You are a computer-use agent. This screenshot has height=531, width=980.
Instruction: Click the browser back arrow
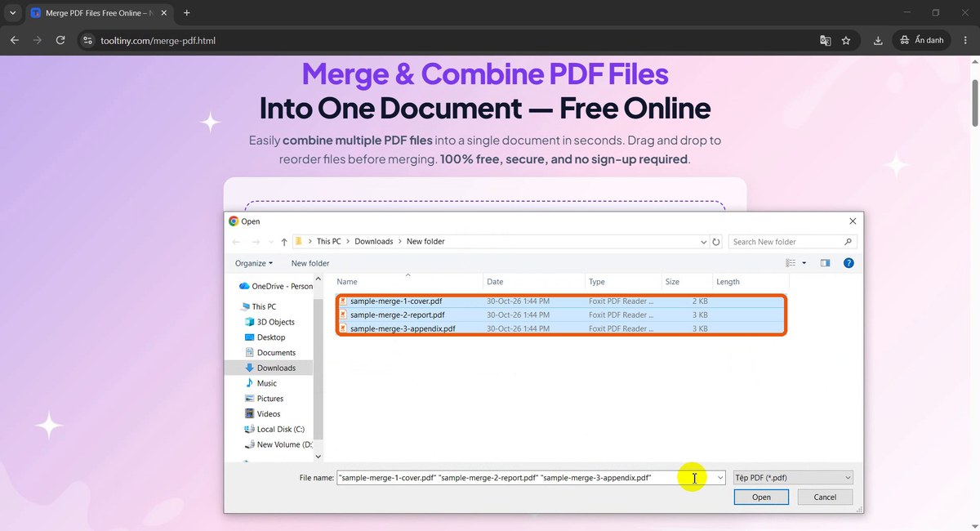[x=15, y=40]
